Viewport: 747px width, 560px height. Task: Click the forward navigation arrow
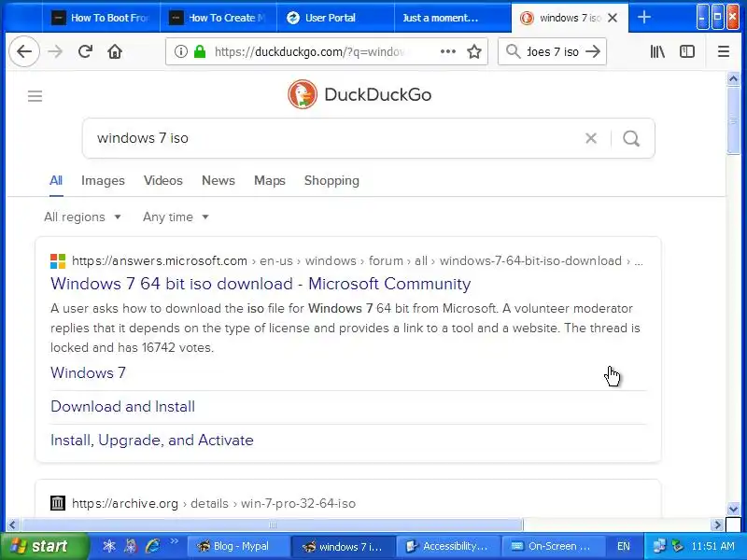pos(55,51)
